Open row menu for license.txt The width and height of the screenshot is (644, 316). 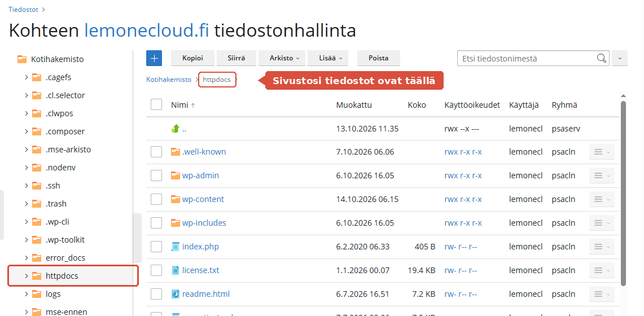[x=602, y=270]
